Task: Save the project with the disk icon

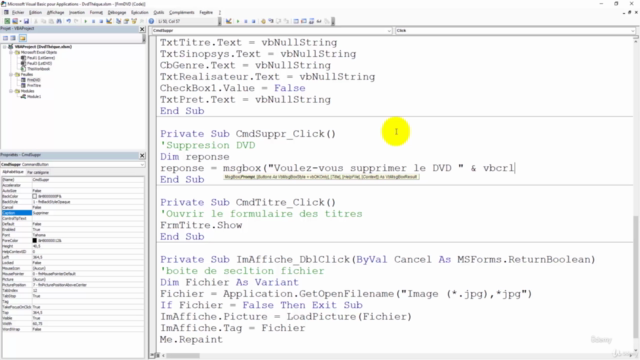Action: pos(26,21)
